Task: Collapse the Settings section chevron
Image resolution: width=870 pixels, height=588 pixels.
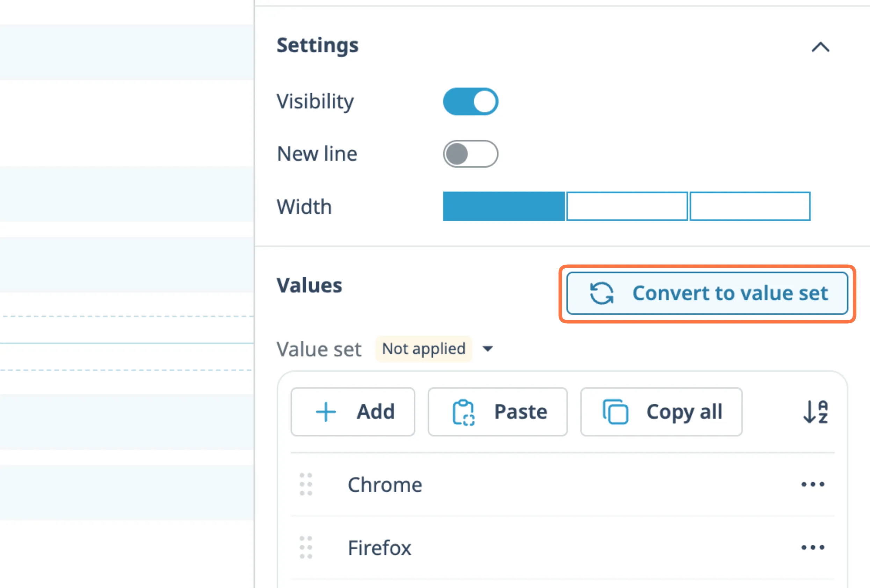Action: 821,47
